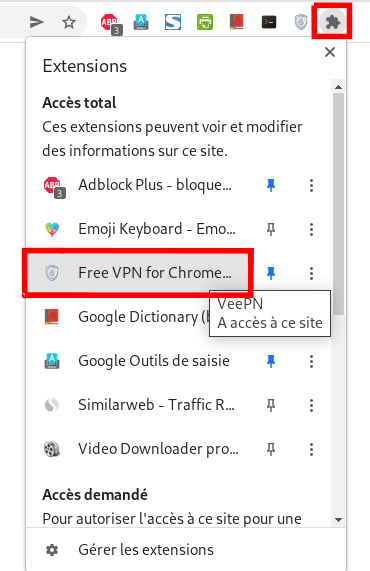Click the VeePN shield toolbar icon

300,22
